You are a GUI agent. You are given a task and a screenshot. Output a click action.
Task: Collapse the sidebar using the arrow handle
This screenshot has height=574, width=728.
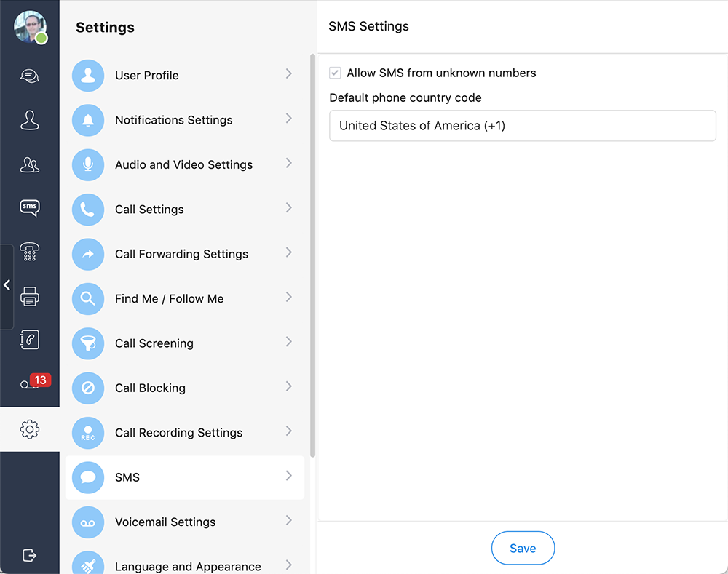7,285
